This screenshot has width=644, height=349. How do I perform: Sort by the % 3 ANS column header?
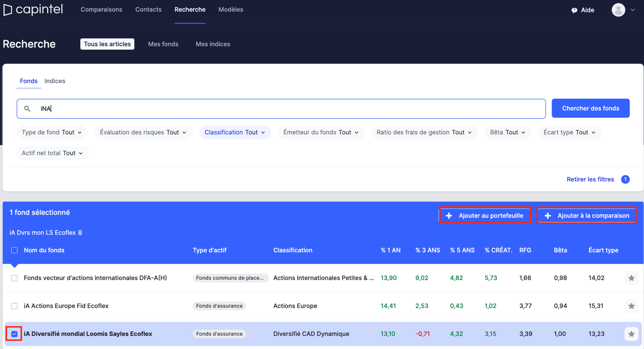(x=427, y=250)
